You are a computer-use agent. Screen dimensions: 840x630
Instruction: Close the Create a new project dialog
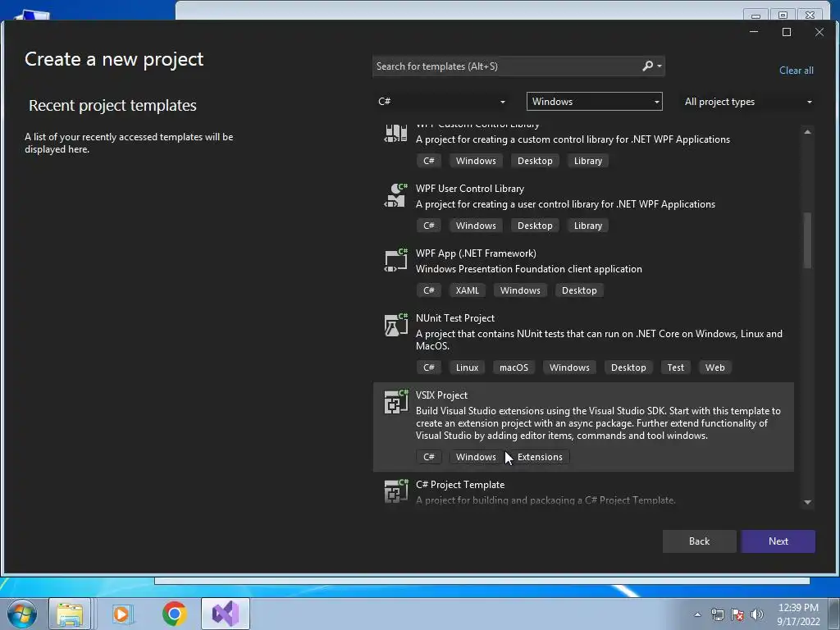click(819, 32)
